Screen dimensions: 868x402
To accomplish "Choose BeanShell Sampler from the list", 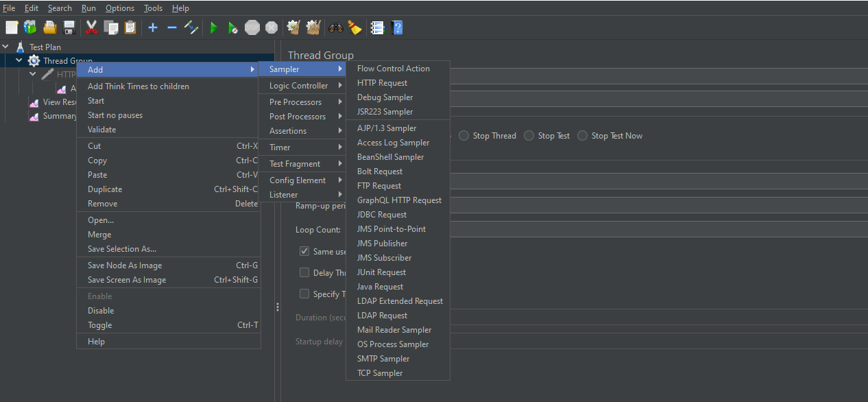I will click(398, 157).
